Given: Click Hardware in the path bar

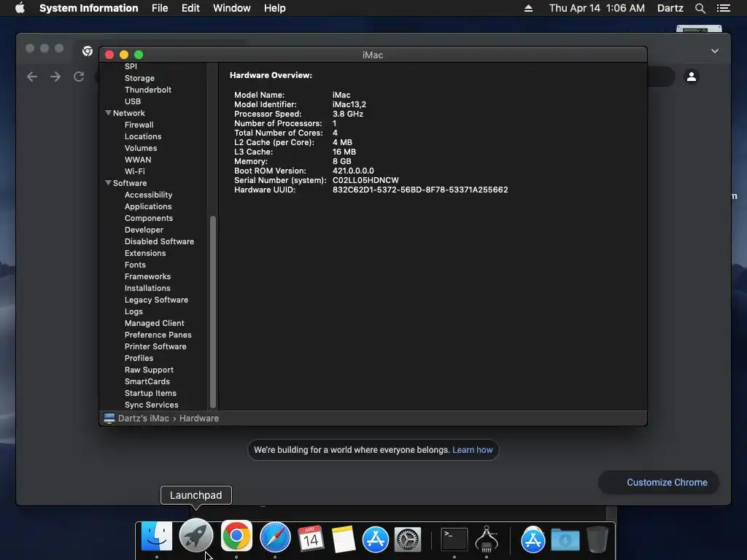Looking at the screenshot, I should (199, 418).
